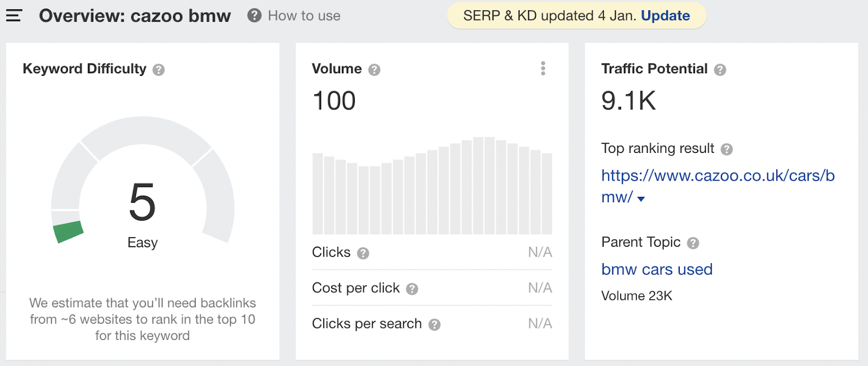The height and width of the screenshot is (366, 868).
Task: Click the first bar in Volume chart
Action: [x=317, y=194]
